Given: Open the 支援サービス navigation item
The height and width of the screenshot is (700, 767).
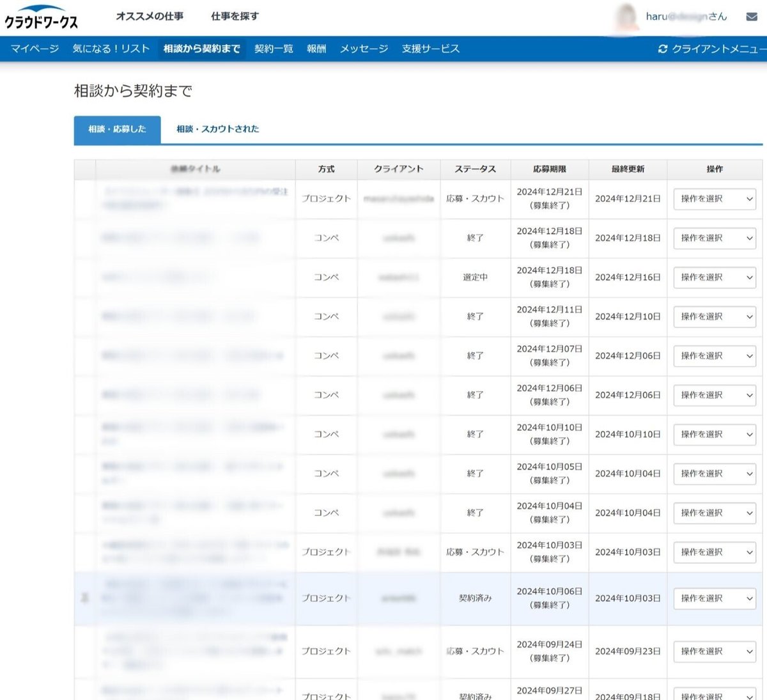Looking at the screenshot, I should pos(430,48).
